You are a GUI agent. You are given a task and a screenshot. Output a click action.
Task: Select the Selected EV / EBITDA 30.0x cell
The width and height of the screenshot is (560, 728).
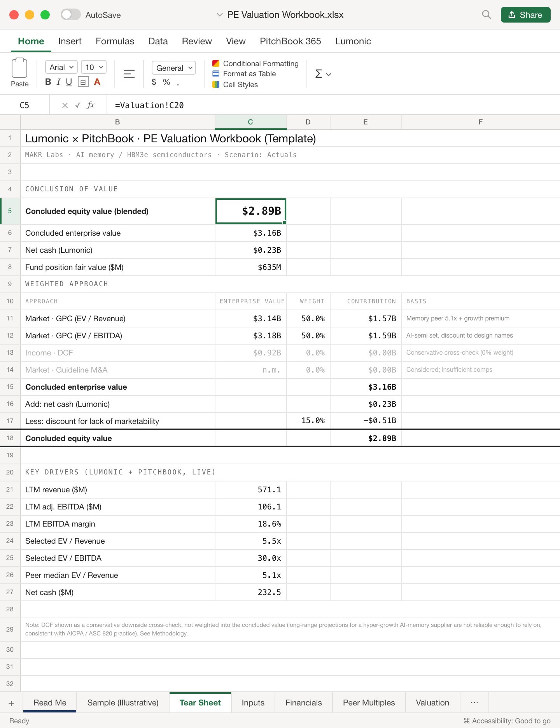tap(251, 558)
